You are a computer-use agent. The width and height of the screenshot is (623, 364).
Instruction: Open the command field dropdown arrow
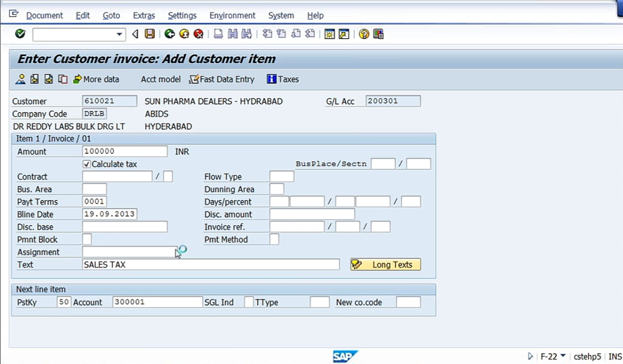[x=119, y=34]
